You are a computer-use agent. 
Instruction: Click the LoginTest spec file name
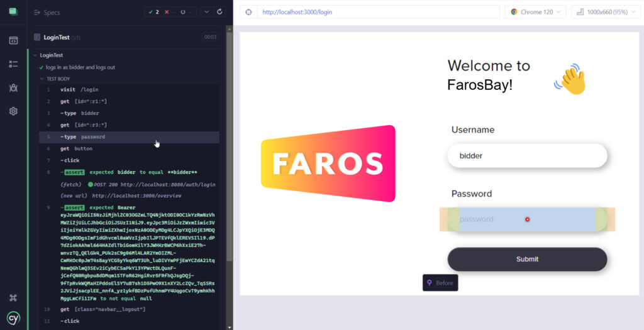click(57, 37)
